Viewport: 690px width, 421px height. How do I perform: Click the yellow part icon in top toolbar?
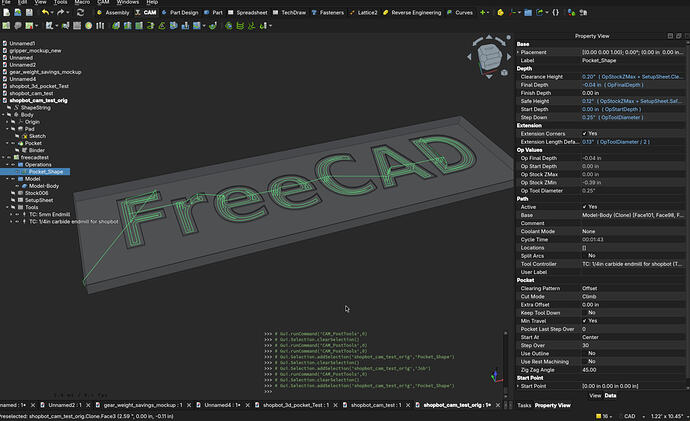(x=500, y=12)
